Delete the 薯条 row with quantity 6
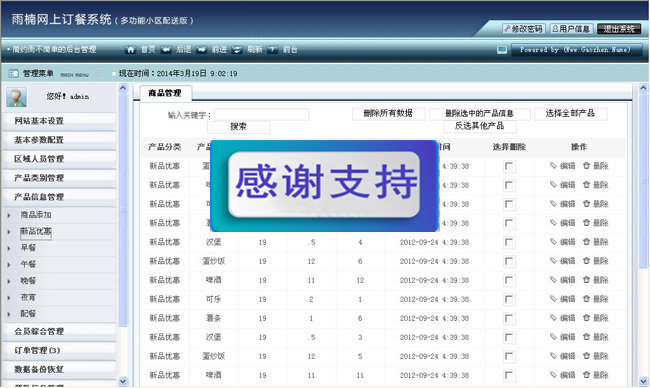This screenshot has height=388, width=650. coord(595,318)
